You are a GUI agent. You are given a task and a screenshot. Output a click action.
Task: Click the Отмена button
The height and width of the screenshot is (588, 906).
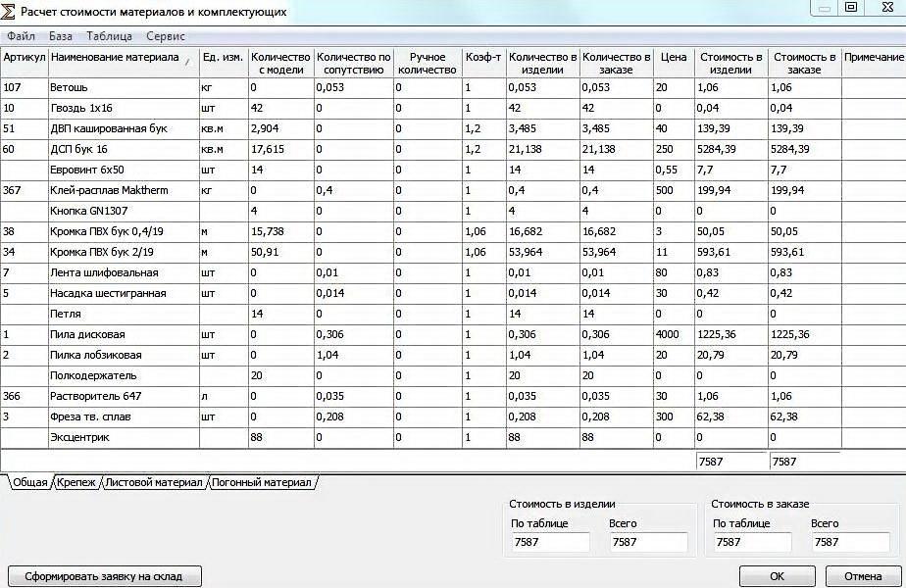click(863, 576)
